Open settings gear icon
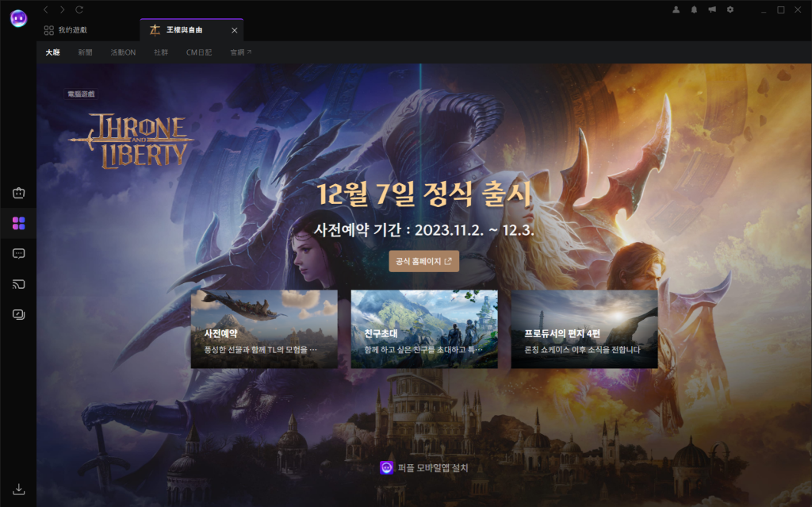Viewport: 812px width, 507px height. coord(730,10)
